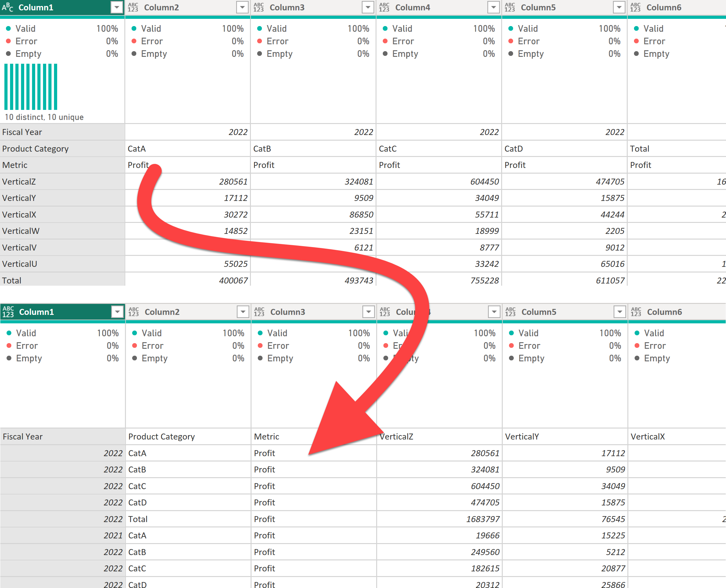This screenshot has width=726, height=588.
Task: Select the 'Metric' cell in top table
Action: pyautogui.click(x=62, y=165)
